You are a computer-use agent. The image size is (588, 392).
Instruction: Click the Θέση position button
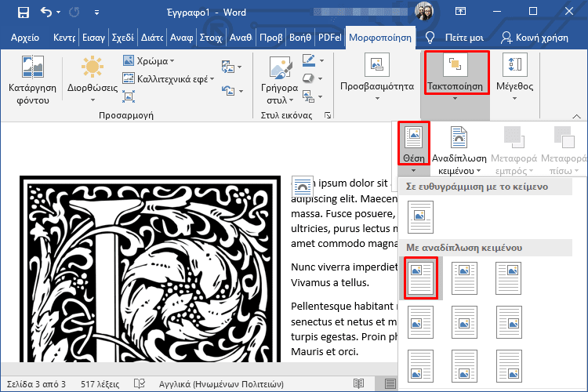pyautogui.click(x=414, y=148)
